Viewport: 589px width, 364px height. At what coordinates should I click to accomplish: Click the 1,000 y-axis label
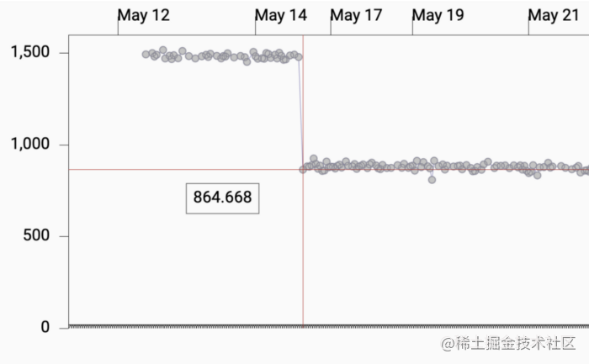pos(30,144)
